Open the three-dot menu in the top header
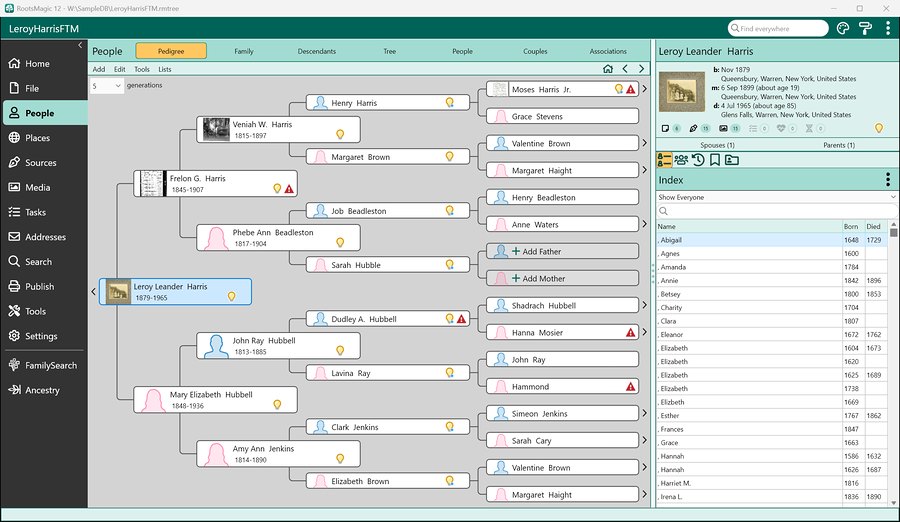 887,28
